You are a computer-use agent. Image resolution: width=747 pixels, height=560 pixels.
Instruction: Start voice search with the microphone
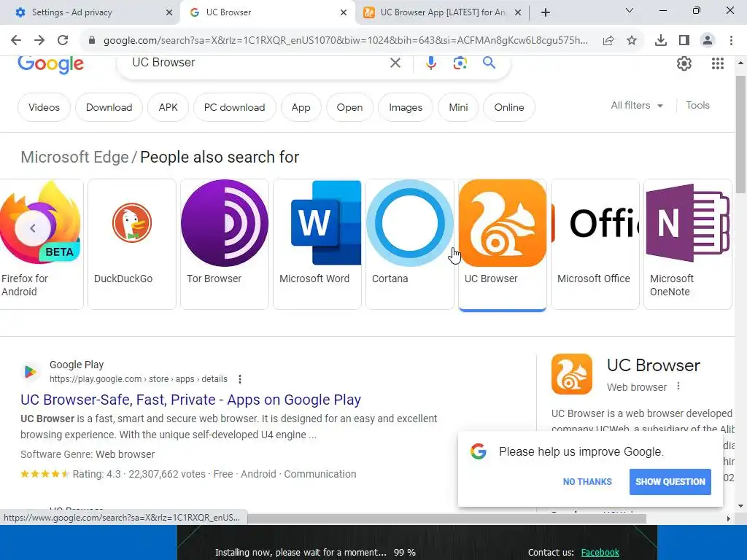(430, 63)
